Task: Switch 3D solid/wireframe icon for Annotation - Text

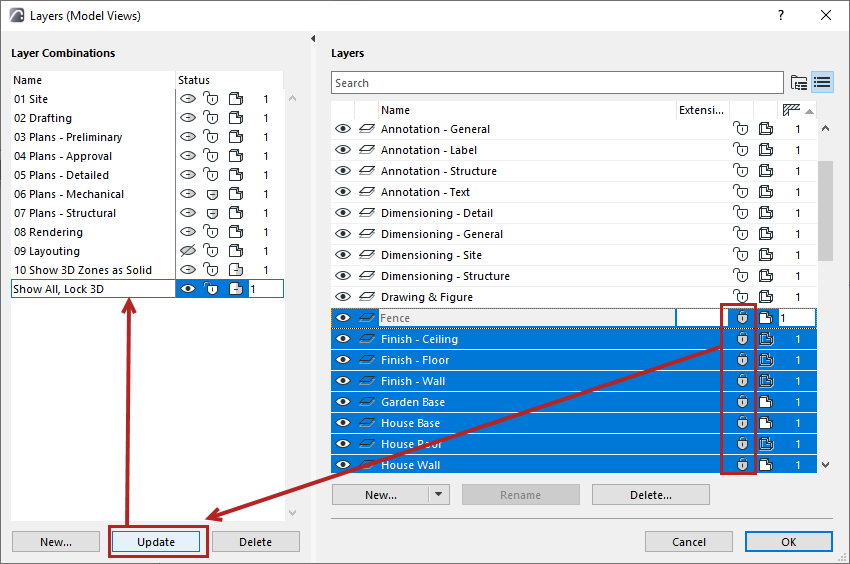Action: 766,192
